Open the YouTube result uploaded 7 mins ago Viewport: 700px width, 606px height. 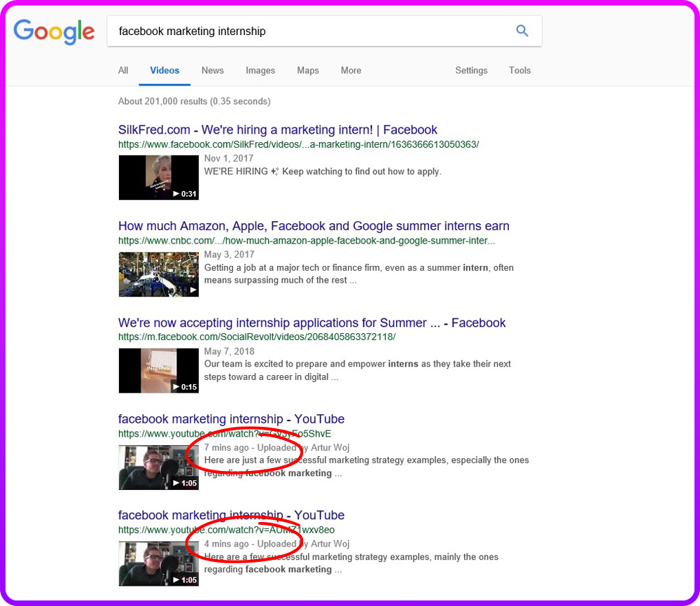click(231, 419)
